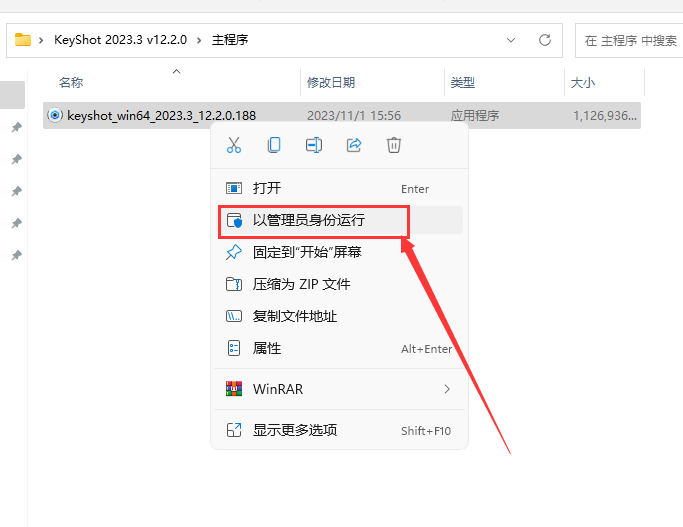This screenshot has width=683, height=527.
Task: Click 显示更多选项 menu entry
Action: point(339,430)
